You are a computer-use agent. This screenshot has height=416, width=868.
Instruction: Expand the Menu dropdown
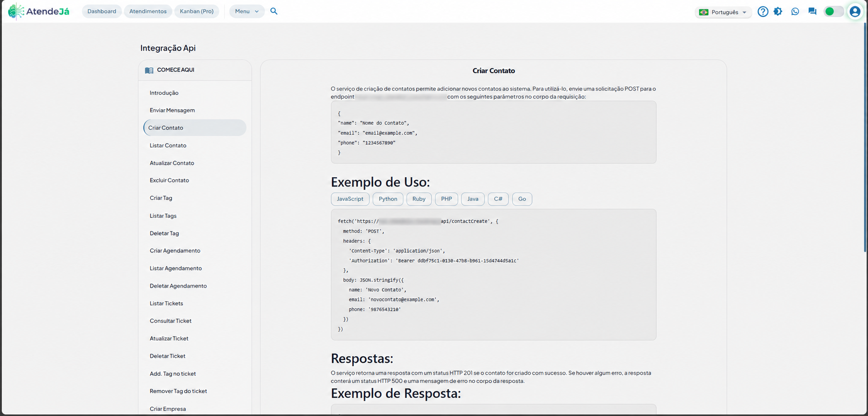coord(247,12)
